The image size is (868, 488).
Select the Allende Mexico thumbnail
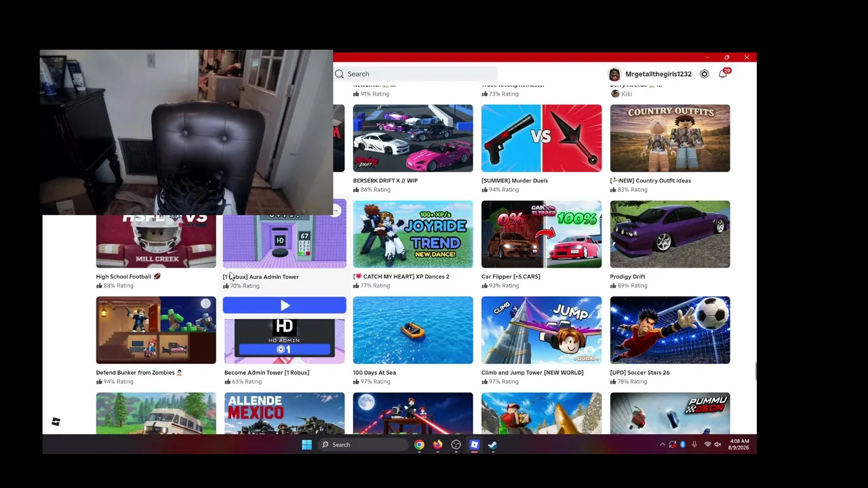284,413
